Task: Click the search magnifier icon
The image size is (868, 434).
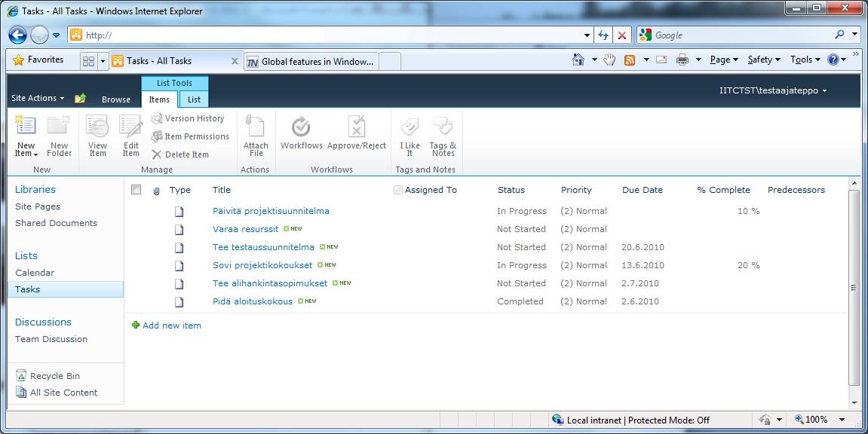Action: tap(840, 35)
